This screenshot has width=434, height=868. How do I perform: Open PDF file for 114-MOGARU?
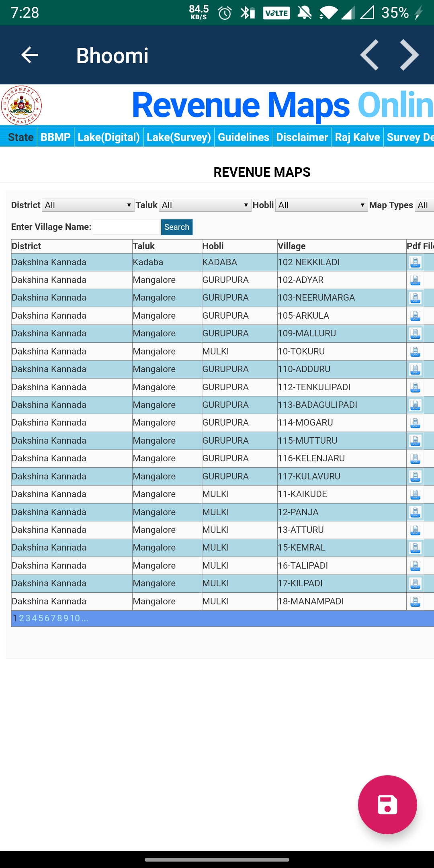(x=415, y=423)
